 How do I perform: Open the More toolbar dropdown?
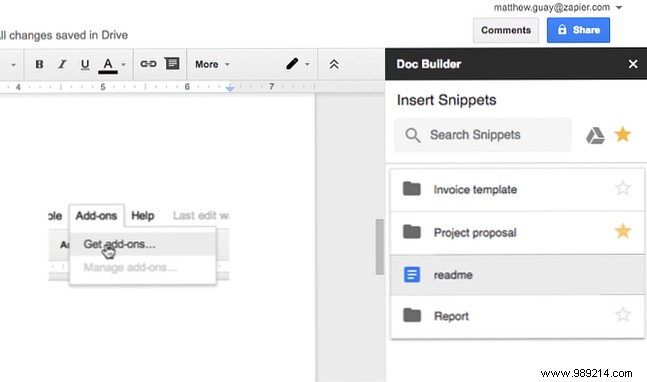pos(212,64)
